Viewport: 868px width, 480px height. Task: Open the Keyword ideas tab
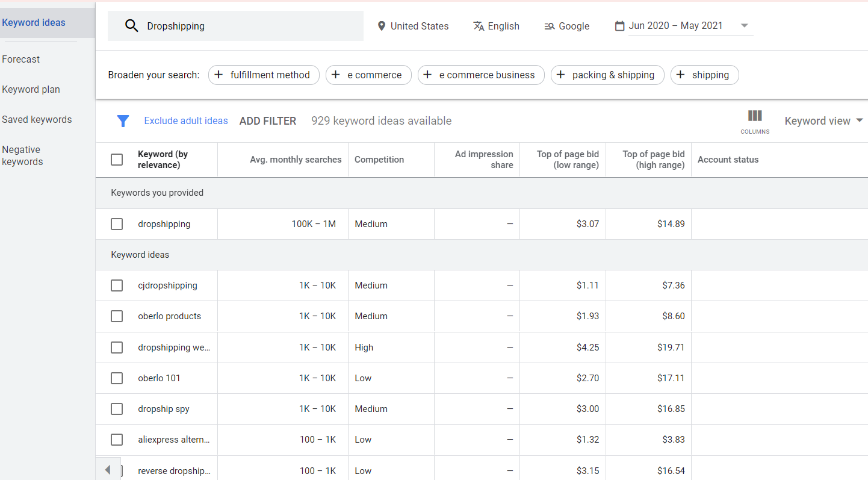pyautogui.click(x=34, y=23)
